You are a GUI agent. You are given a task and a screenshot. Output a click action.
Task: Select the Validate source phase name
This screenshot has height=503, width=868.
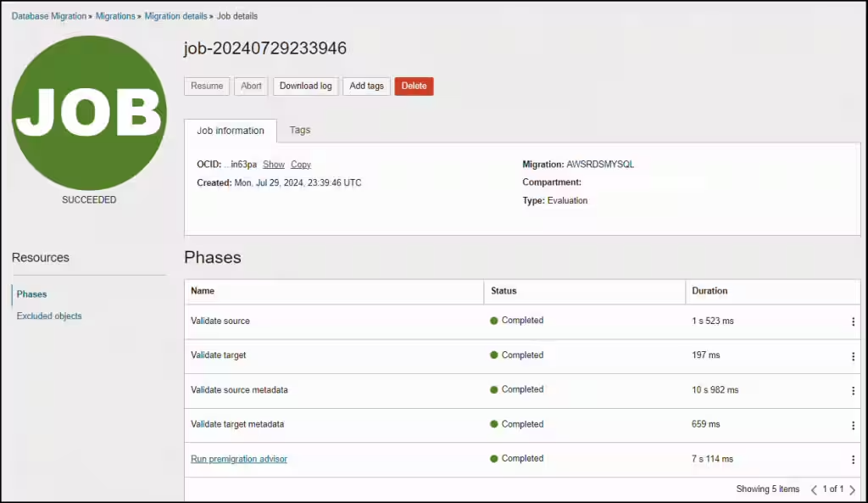point(220,321)
